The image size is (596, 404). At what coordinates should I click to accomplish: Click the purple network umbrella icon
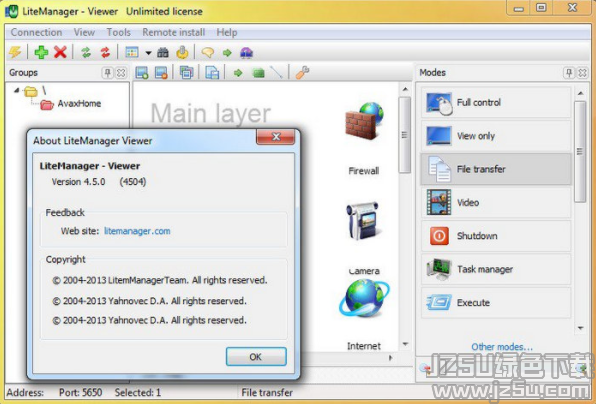[246, 52]
